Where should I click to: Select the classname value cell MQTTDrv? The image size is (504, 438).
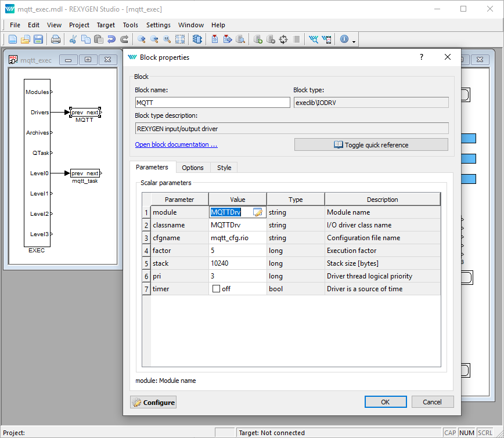(x=237, y=225)
